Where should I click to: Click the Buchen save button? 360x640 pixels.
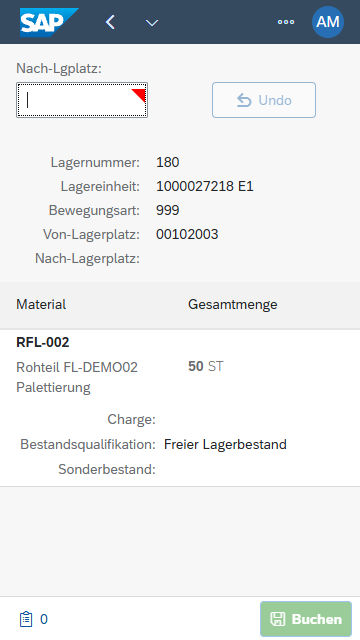click(306, 619)
